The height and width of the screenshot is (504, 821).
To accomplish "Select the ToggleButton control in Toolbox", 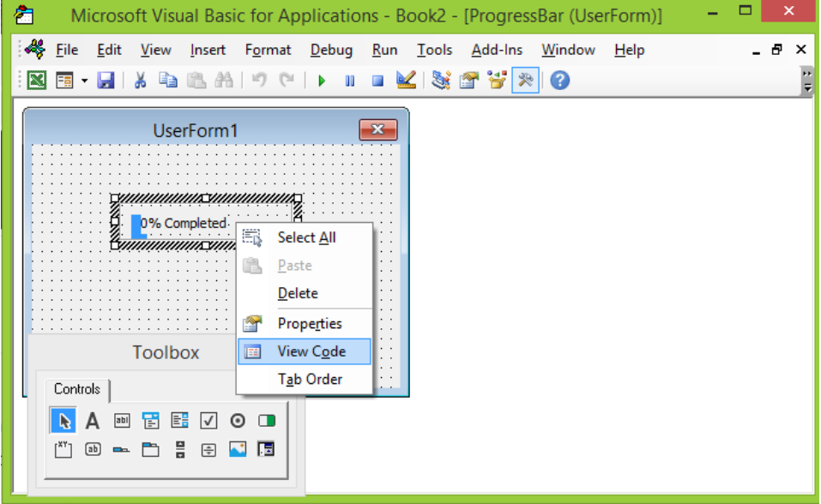I will click(267, 420).
